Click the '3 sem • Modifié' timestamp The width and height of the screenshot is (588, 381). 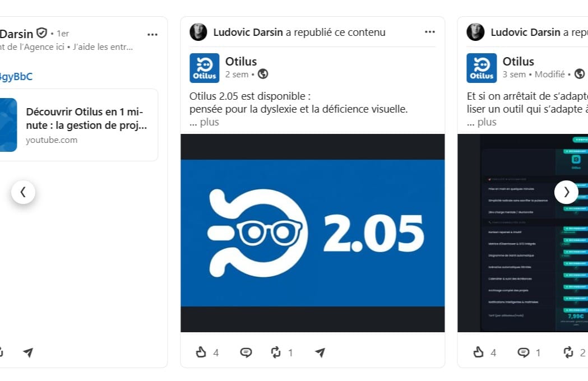[533, 75]
